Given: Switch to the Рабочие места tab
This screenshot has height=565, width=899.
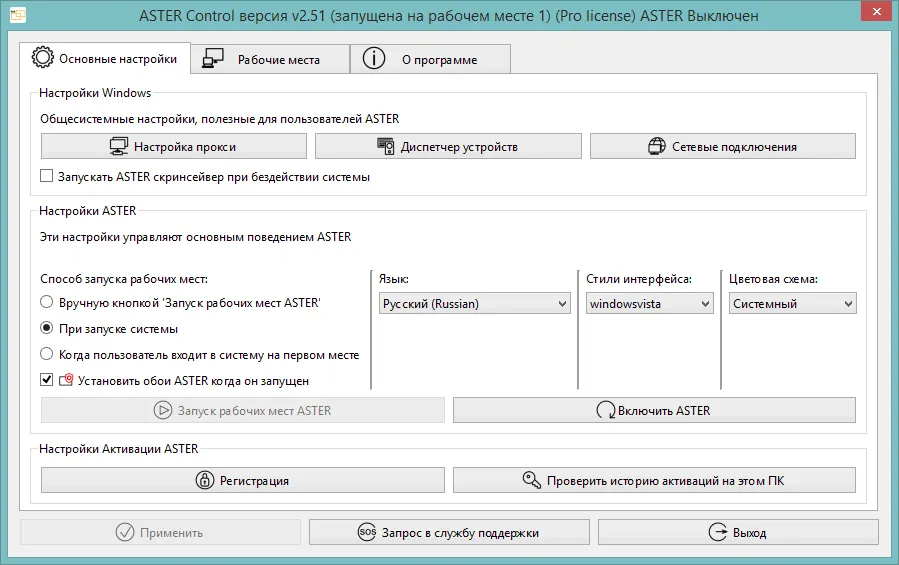Looking at the screenshot, I should tap(270, 59).
